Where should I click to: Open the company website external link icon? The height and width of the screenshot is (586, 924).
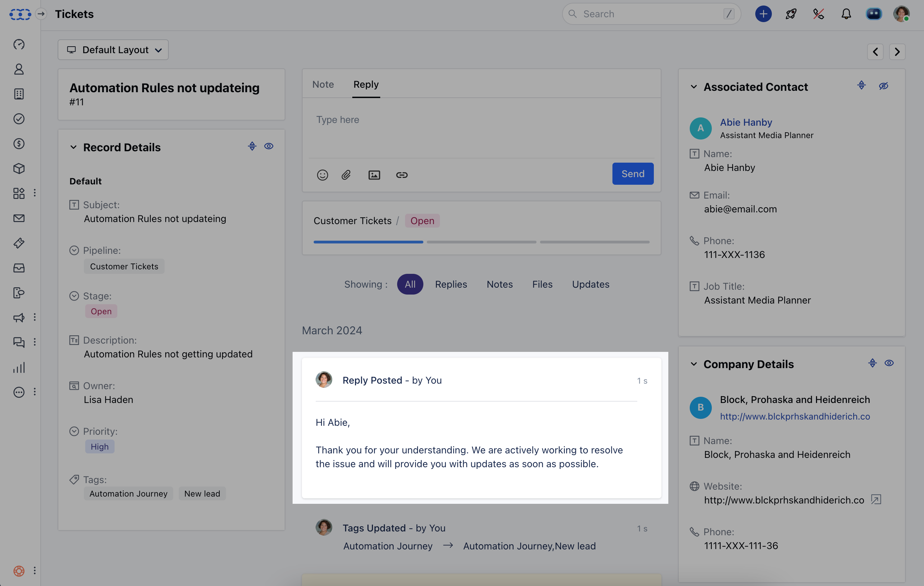876,499
